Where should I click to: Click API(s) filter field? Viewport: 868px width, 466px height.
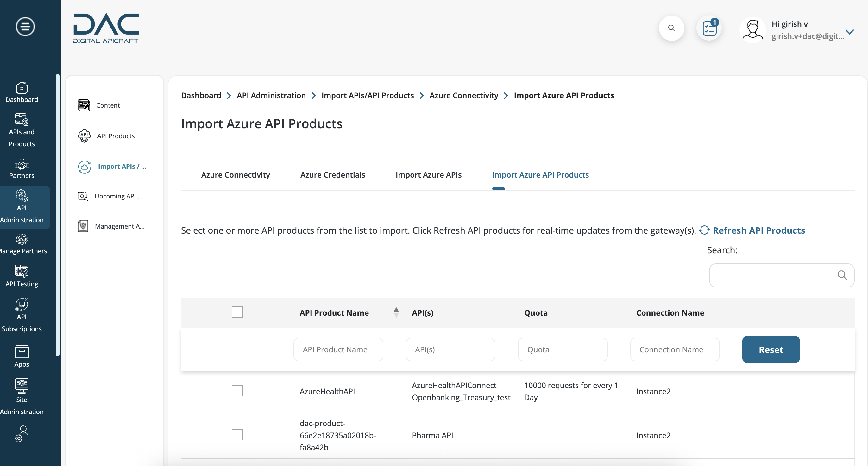450,350
